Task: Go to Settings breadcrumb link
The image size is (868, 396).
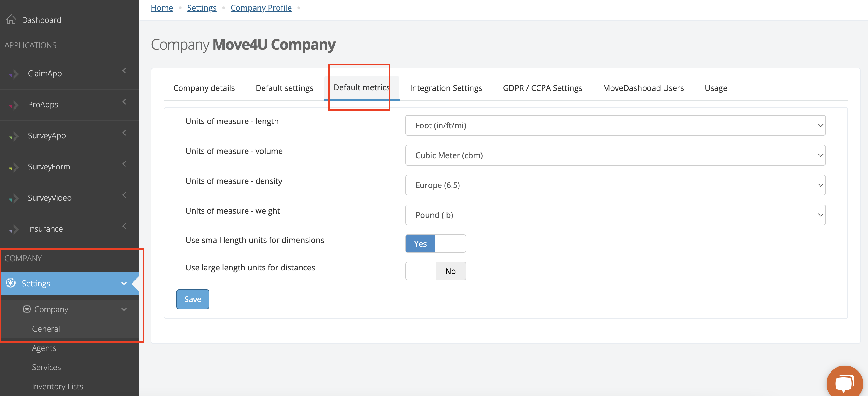Action: pyautogui.click(x=202, y=8)
